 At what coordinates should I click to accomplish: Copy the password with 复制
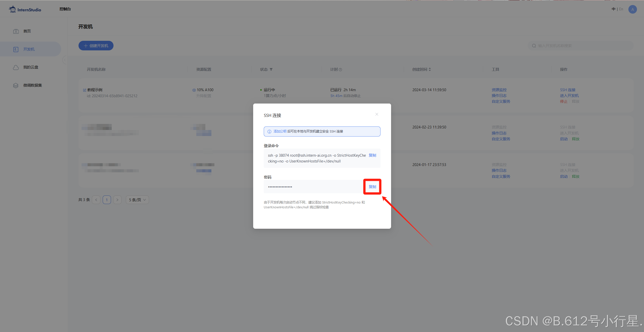tap(372, 187)
